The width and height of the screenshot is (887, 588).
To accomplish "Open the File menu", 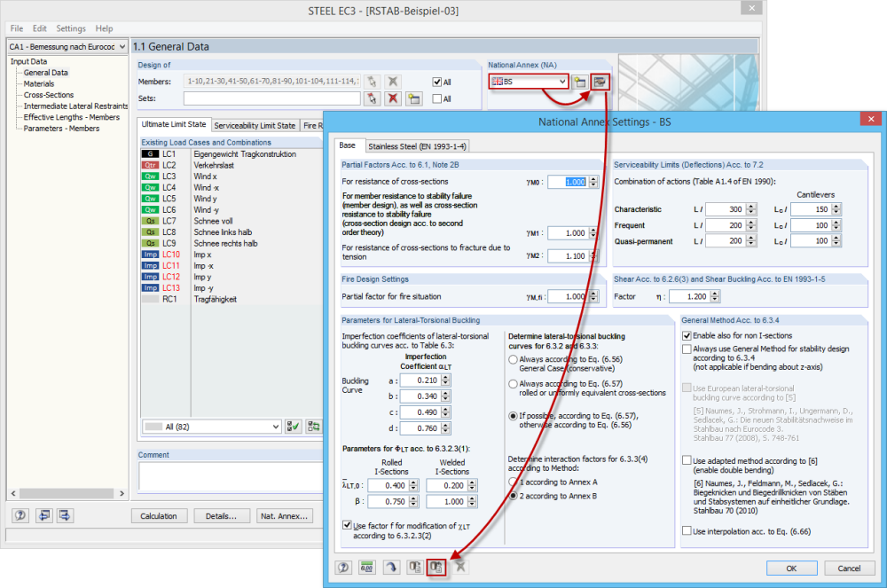I will pyautogui.click(x=17, y=28).
